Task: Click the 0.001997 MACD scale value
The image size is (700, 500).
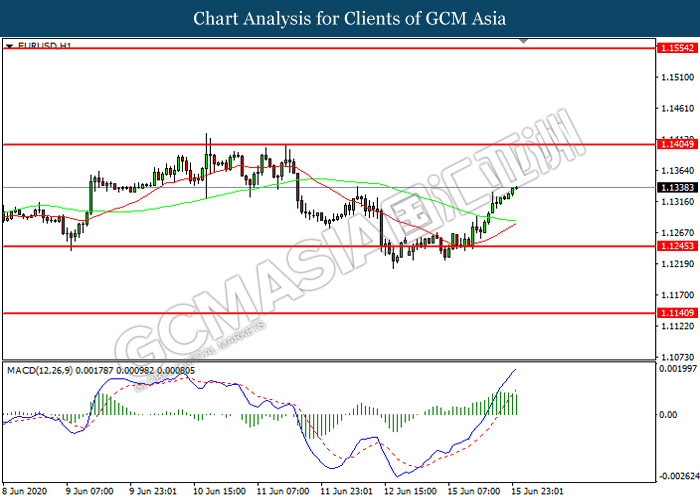Action: click(x=676, y=371)
